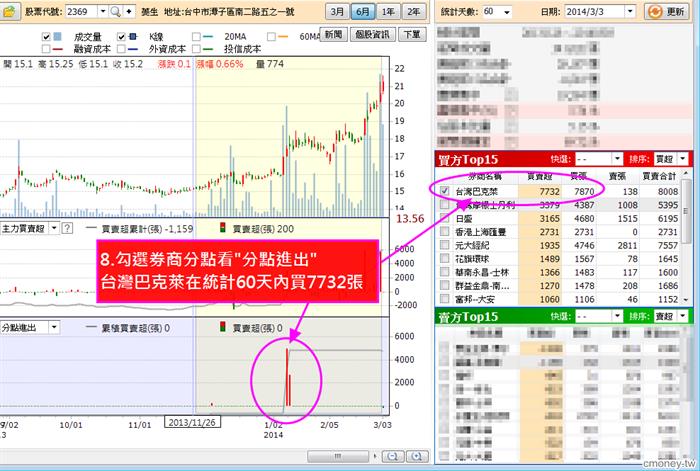Image resolution: width=700 pixels, height=471 pixels.
Task: Click value 7557 in the 元大經紀 row
Action: [x=668, y=245]
